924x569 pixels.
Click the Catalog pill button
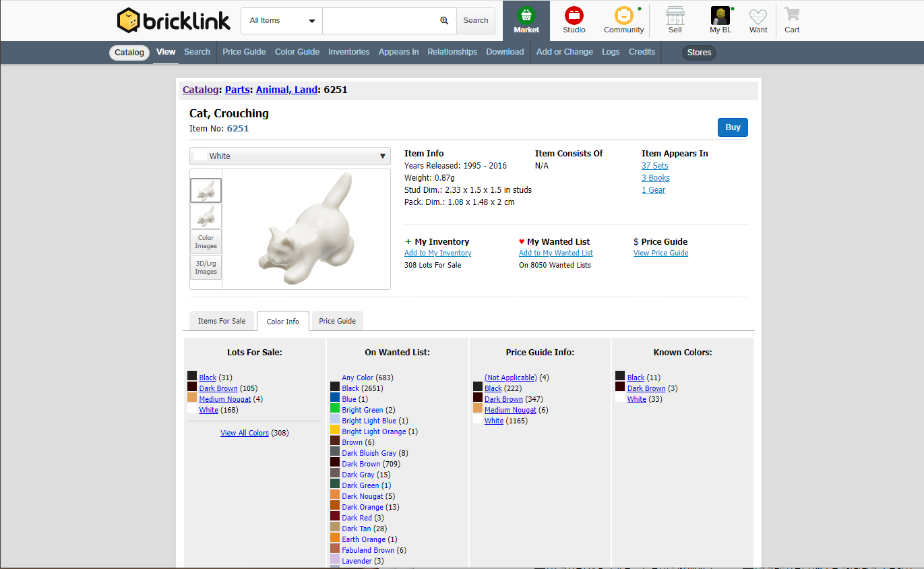coord(129,53)
